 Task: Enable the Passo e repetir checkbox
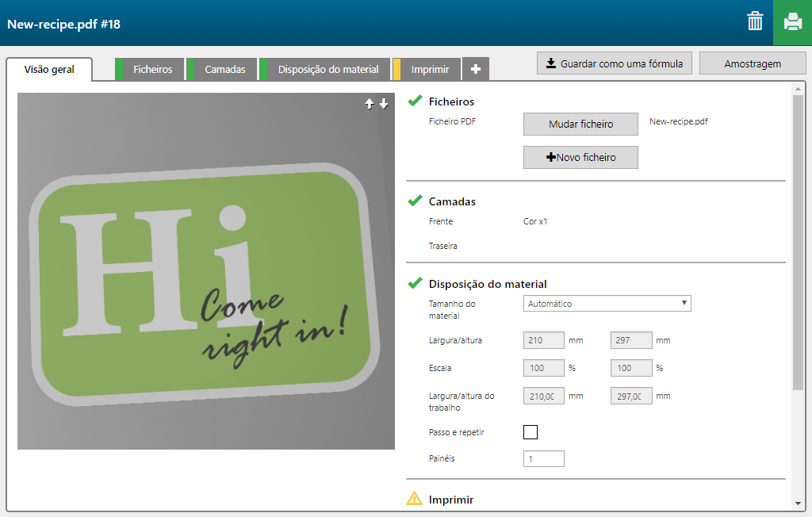pos(530,432)
